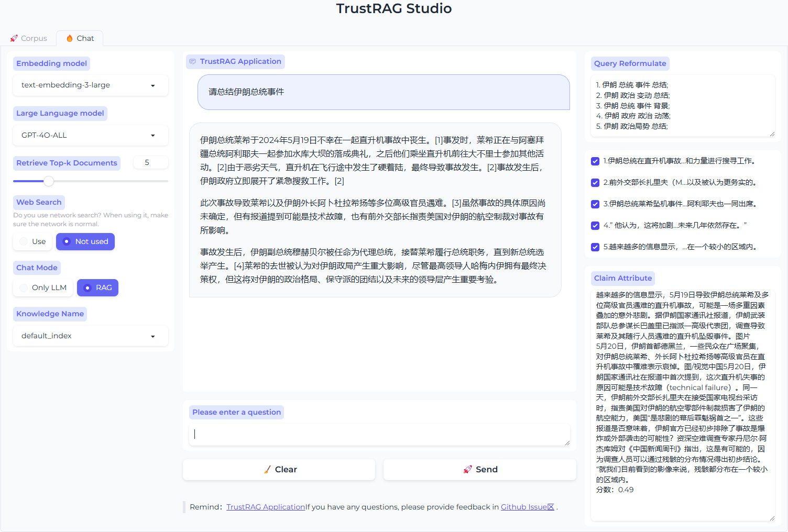Open the Knowledge Name dropdown default_index
The height and width of the screenshot is (532, 788).
[91, 336]
